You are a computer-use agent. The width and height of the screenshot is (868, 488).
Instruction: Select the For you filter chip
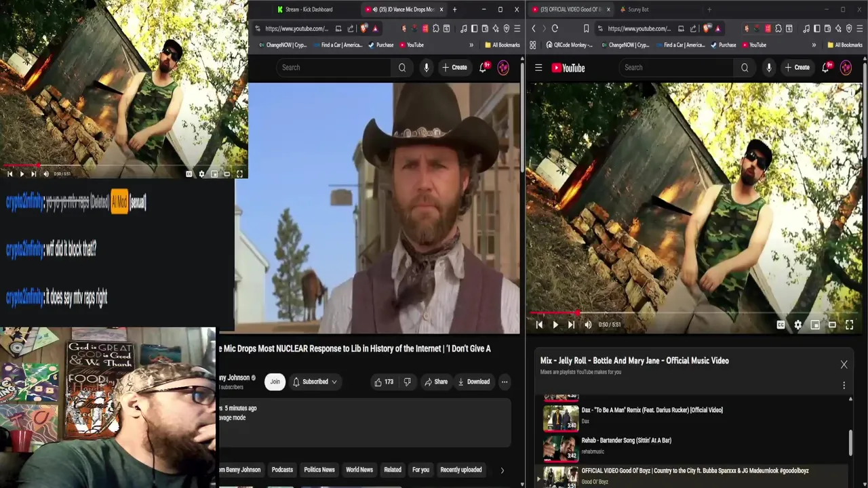click(420, 470)
